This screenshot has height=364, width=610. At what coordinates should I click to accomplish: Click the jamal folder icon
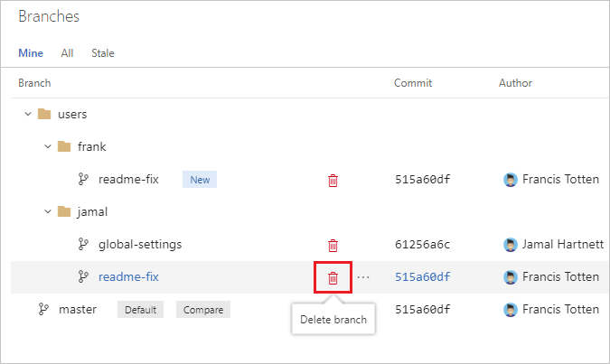(64, 211)
